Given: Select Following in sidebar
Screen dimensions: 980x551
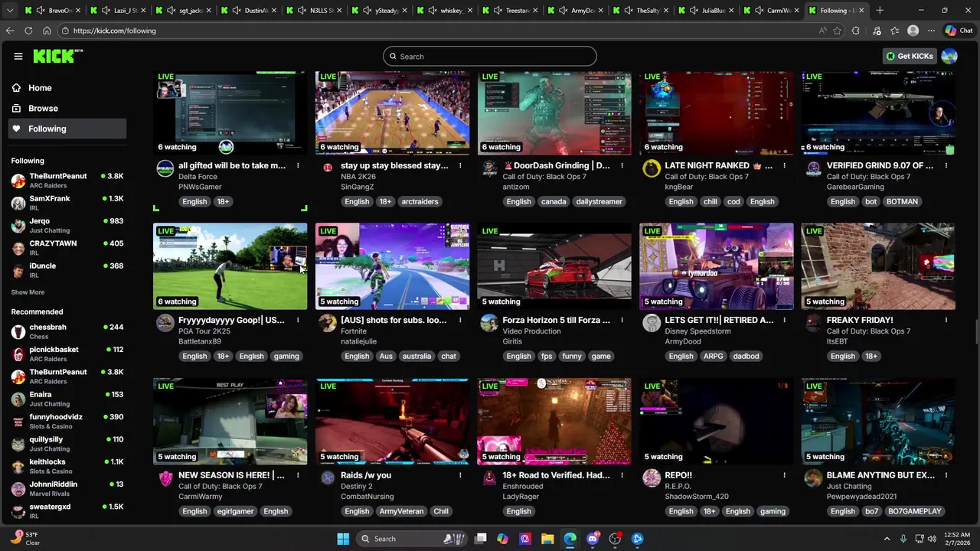Looking at the screenshot, I should click(x=67, y=129).
